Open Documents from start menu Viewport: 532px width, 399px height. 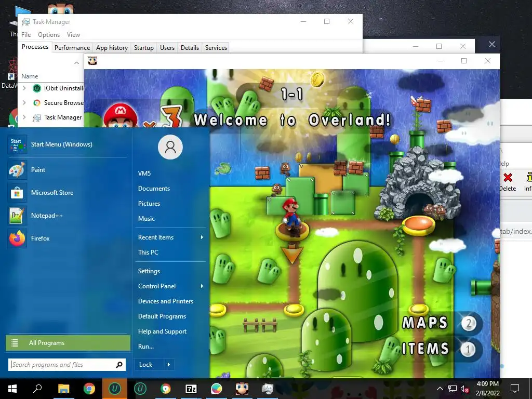[154, 188]
